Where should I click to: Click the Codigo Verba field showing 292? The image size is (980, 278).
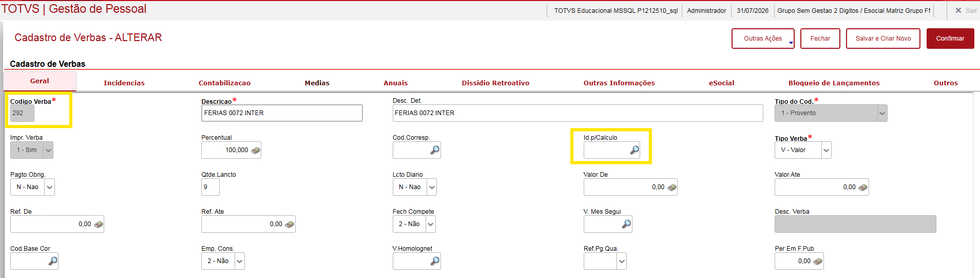tap(22, 113)
